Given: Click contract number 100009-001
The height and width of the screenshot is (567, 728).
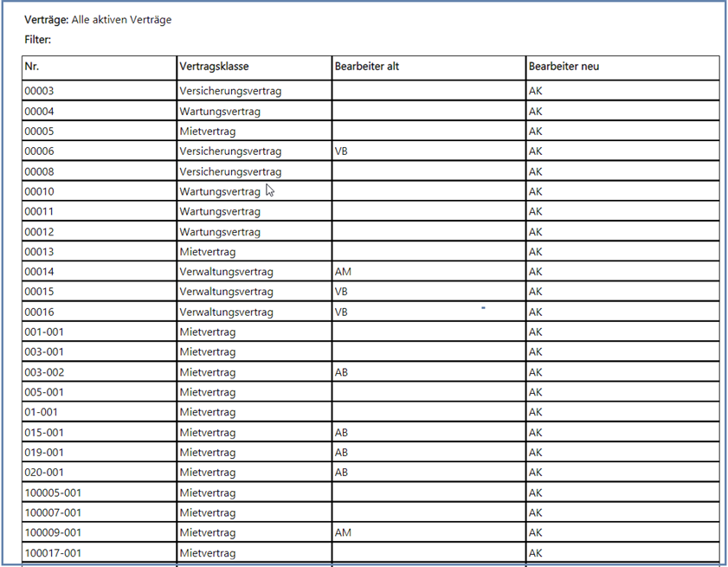Looking at the screenshot, I should (x=53, y=533).
